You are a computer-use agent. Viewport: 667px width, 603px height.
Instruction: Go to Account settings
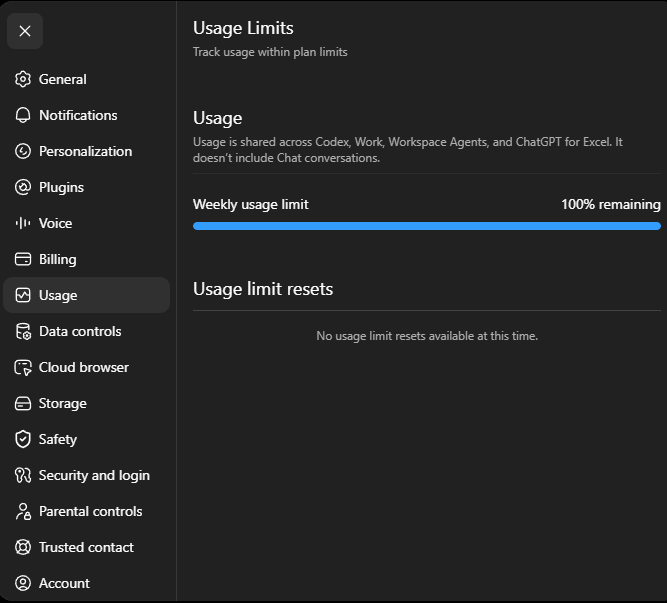(86, 583)
